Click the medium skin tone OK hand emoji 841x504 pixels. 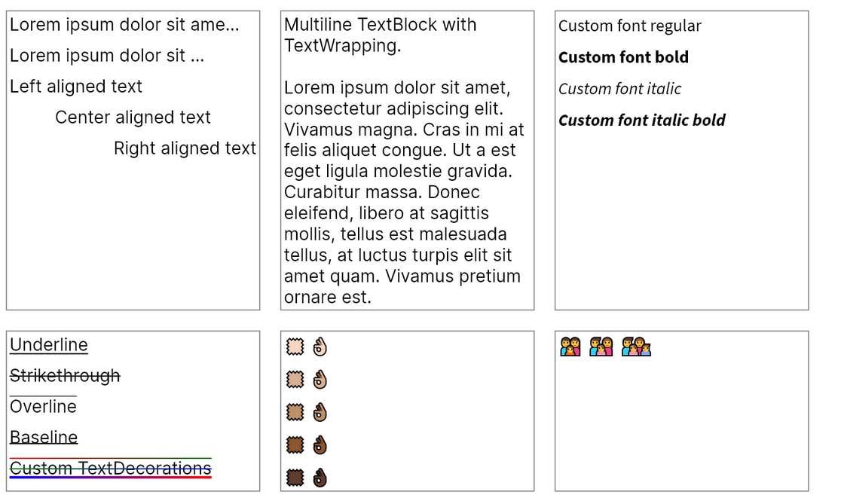[320, 412]
